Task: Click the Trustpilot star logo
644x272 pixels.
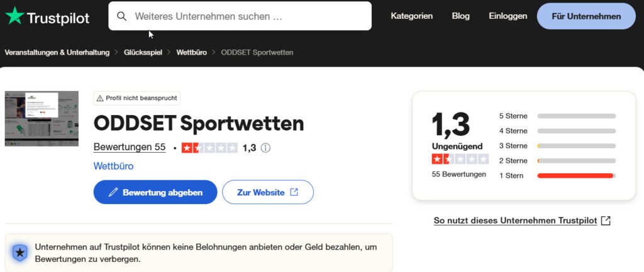Action: [14, 16]
